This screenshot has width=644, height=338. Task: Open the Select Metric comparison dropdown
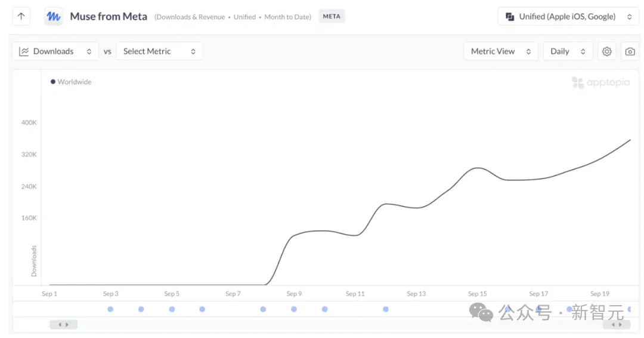tap(159, 51)
